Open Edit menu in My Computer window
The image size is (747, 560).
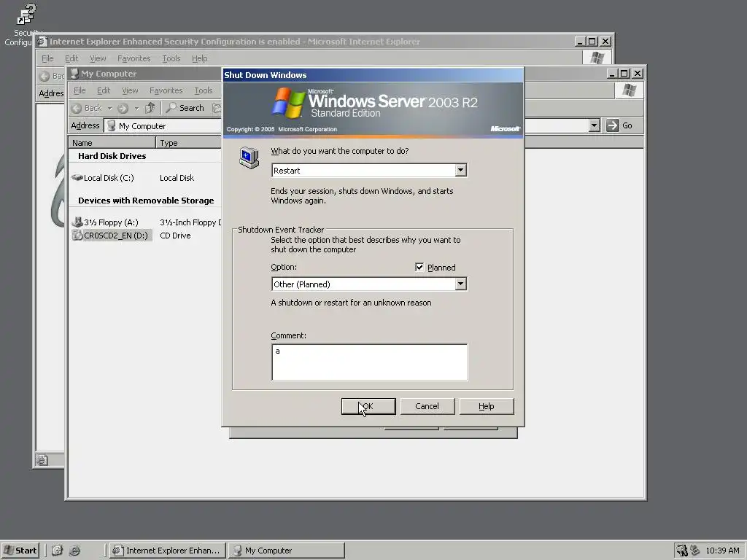(x=104, y=90)
